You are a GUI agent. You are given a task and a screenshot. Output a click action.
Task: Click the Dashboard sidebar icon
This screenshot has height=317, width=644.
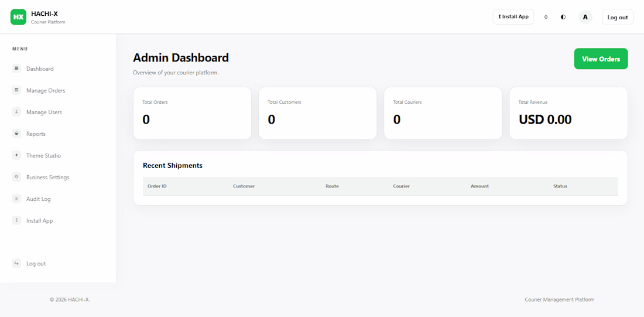coord(16,69)
